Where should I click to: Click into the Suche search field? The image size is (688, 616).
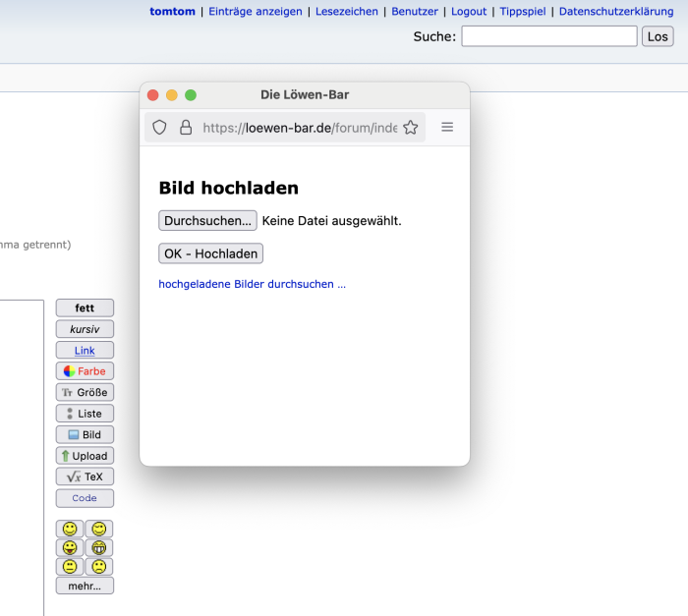548,36
